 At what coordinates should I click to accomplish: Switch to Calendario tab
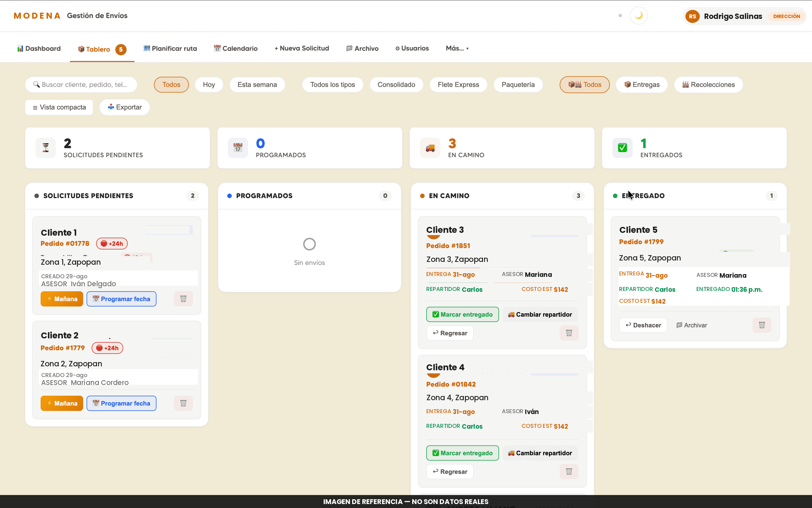tap(236, 48)
